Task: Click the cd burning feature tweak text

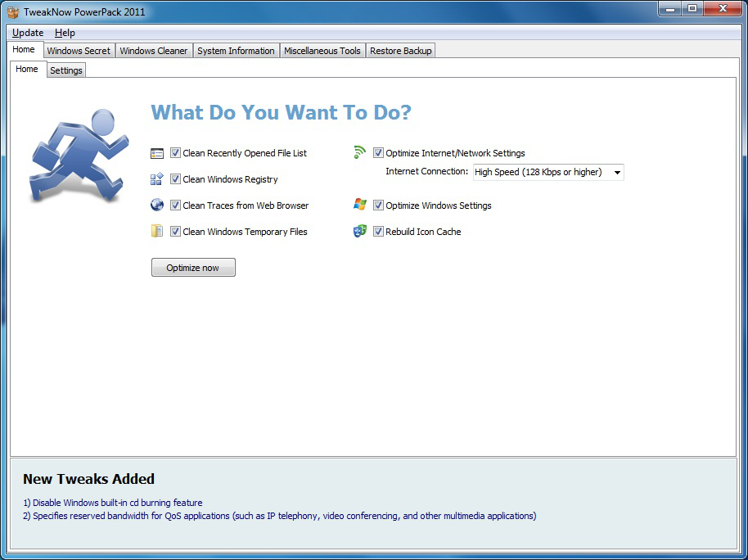Action: [x=113, y=503]
